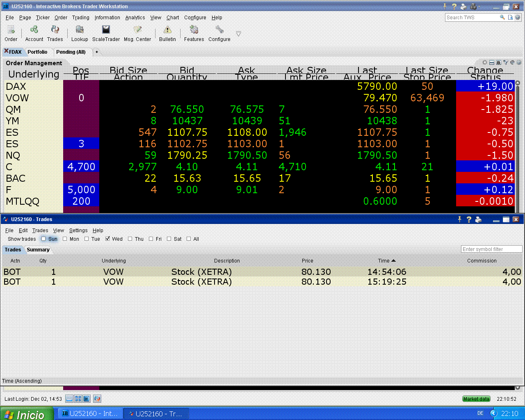This screenshot has height=420, width=525.
Task: Click the Configure wrench icon
Action: [x=219, y=30]
